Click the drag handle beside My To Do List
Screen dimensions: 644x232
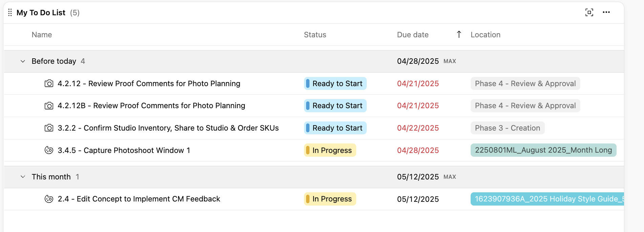[x=10, y=13]
